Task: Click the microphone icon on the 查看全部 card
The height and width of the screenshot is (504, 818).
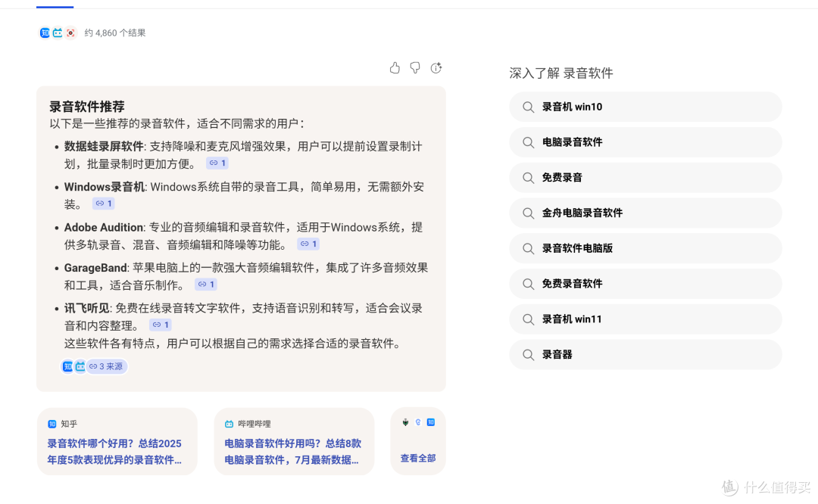Action: [405, 422]
